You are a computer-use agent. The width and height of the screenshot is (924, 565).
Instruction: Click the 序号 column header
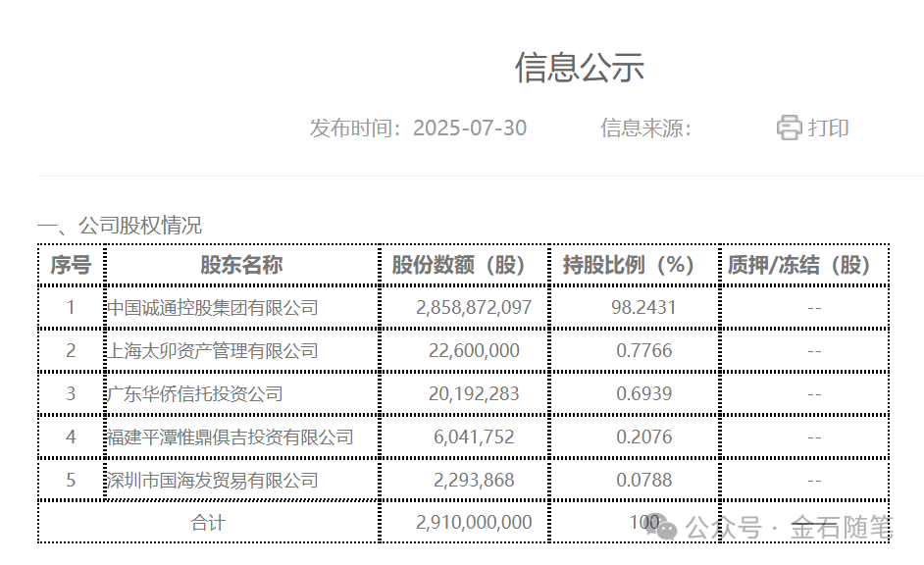tap(71, 265)
